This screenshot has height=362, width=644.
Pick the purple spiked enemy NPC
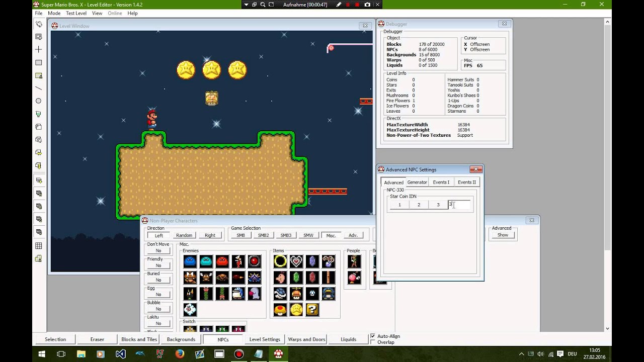pyautogui.click(x=254, y=277)
